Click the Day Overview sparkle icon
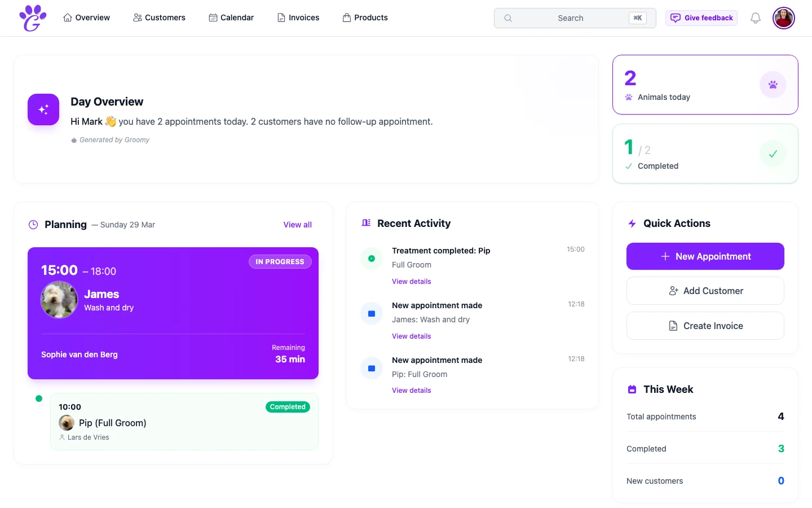Viewport: 812px width, 508px height. click(43, 110)
